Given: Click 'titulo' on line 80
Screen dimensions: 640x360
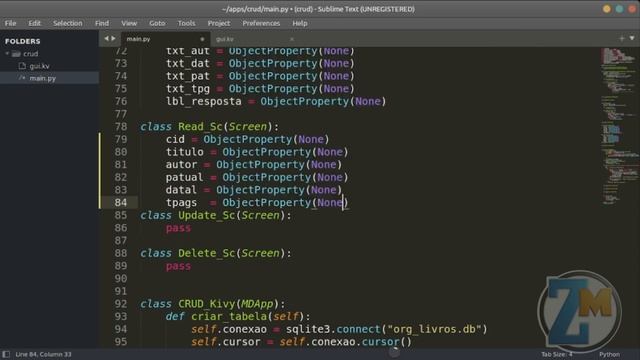Looking at the screenshot, I should pos(184,152).
